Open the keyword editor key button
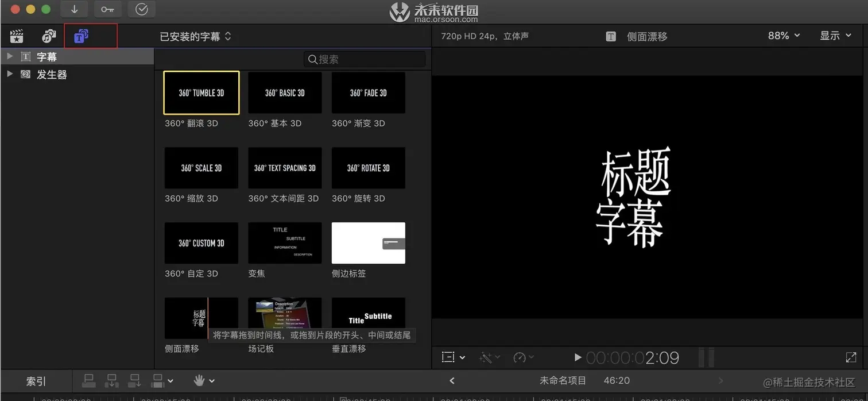Screen dimensions: 868x401 tap(108, 9)
